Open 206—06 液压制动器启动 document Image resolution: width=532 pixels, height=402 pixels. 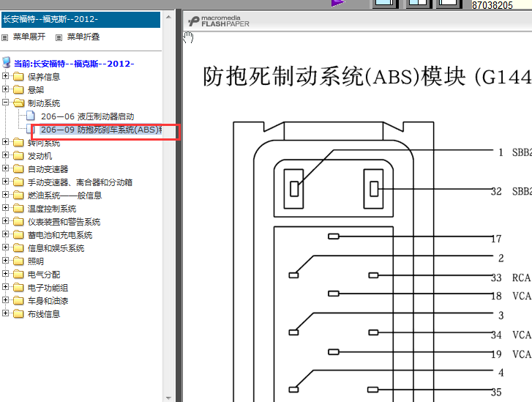tap(88, 116)
